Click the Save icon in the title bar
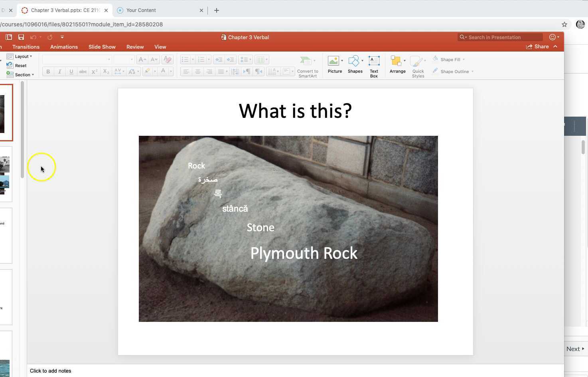The height and width of the screenshot is (377, 588). pyautogui.click(x=21, y=37)
